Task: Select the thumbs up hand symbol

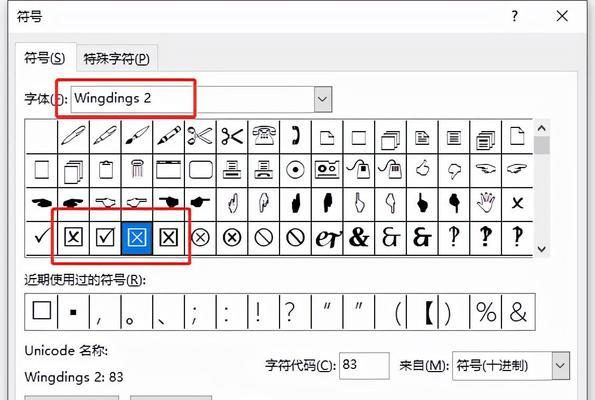Action: [422, 170]
